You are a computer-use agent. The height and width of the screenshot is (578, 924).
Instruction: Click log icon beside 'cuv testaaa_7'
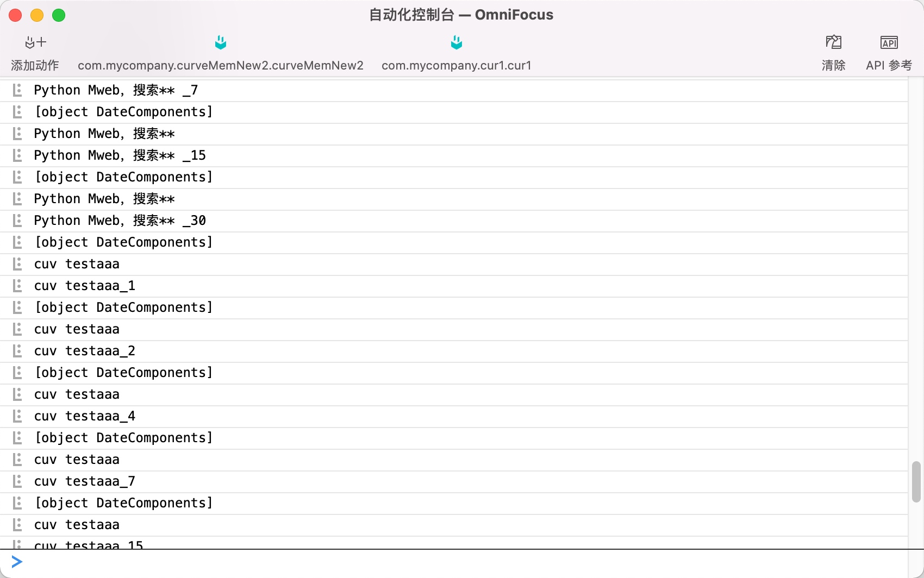coord(17,481)
